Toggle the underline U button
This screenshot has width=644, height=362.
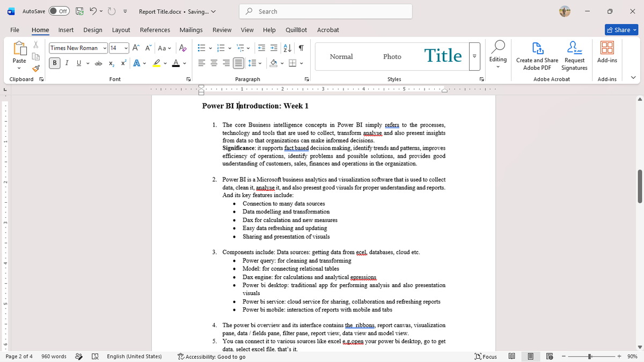tap(79, 63)
